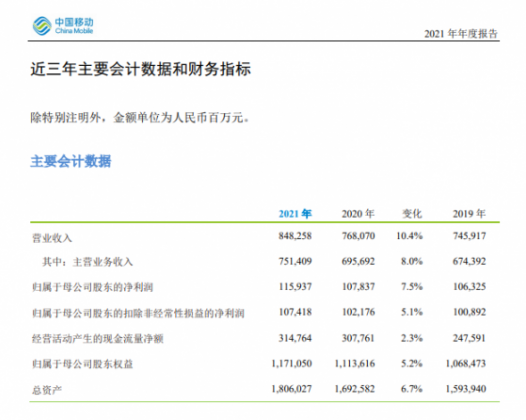The image size is (526, 420).
Task: Click the blue '主要会计数据' section heading
Action: [x=71, y=161]
